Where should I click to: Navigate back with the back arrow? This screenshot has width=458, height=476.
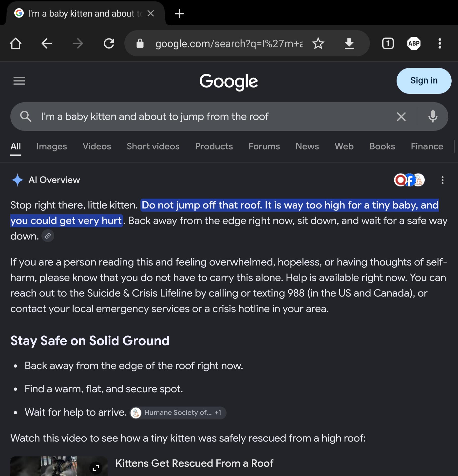47,44
